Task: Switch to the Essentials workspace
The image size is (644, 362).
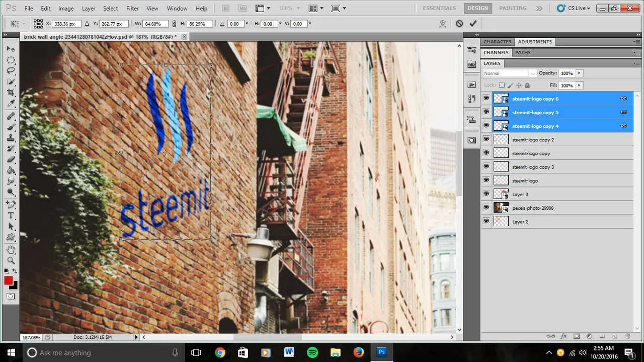Action: point(439,9)
